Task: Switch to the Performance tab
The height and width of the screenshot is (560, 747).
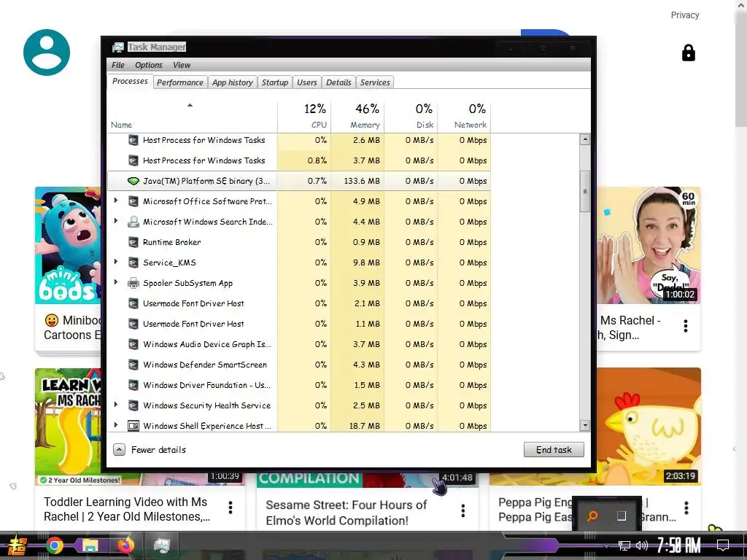Action: tap(180, 82)
